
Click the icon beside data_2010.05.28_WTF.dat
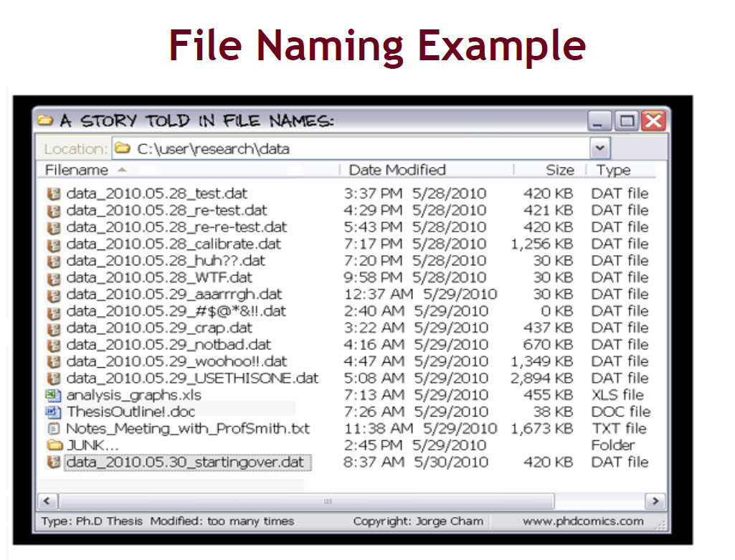54,278
